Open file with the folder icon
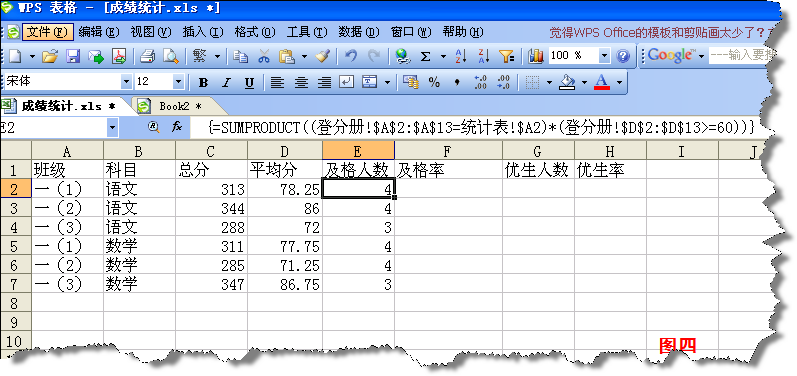Image resolution: width=797 pixels, height=376 pixels. (50, 56)
